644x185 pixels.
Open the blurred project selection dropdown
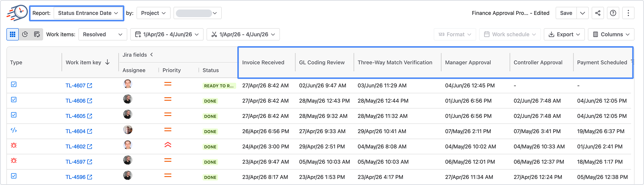click(x=198, y=13)
